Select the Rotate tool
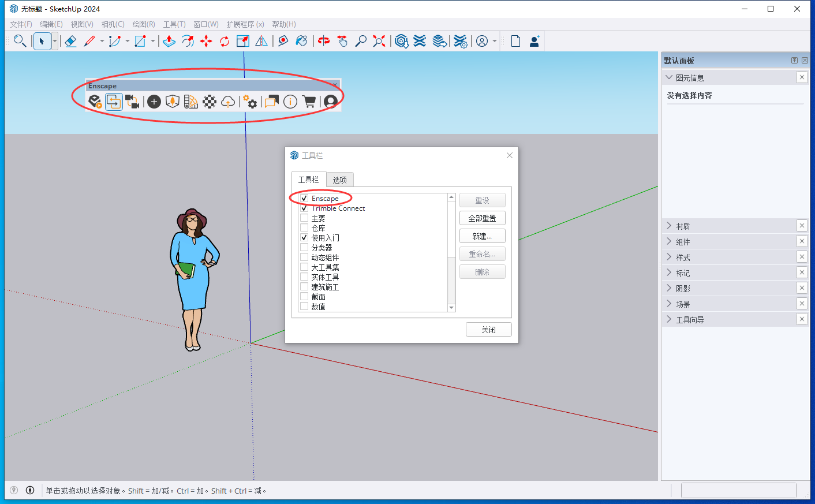This screenshot has height=504, width=815. coord(225,41)
